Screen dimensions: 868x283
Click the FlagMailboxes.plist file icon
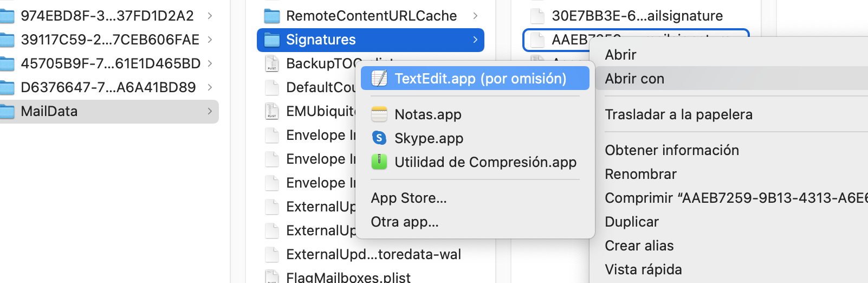click(271, 277)
